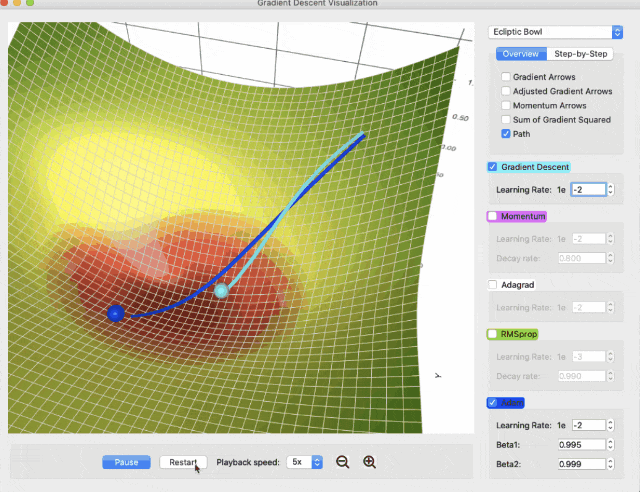Click the light cyan gradient descent ball
The image size is (640, 492).
click(x=221, y=291)
